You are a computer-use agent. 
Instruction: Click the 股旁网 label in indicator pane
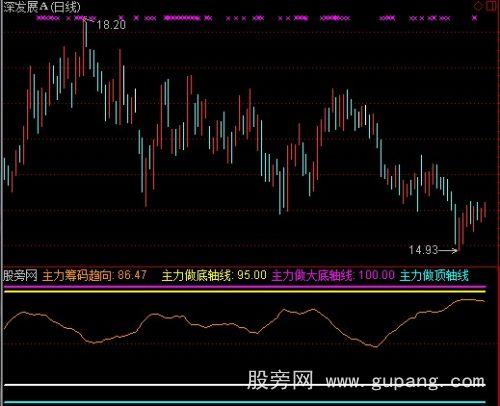20,275
